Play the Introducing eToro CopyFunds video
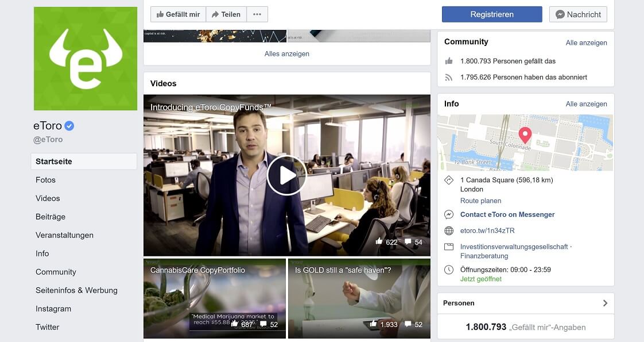Image resolution: width=644 pixels, height=342 pixels. tap(286, 175)
